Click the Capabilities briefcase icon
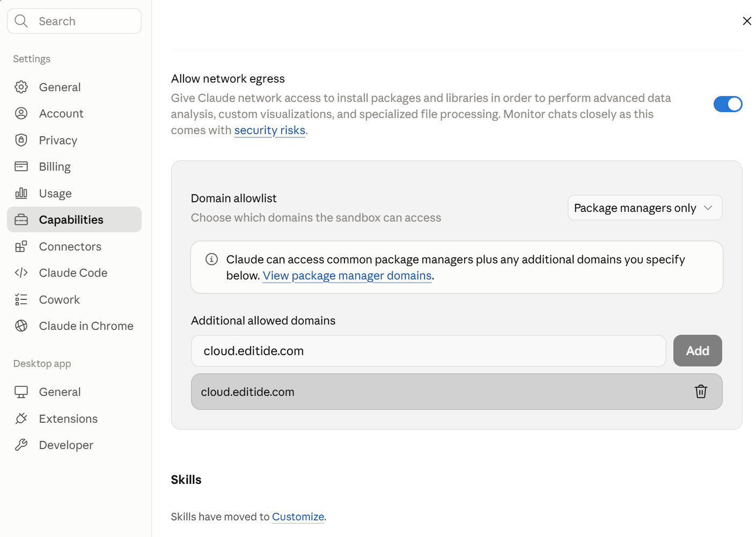 pos(21,219)
